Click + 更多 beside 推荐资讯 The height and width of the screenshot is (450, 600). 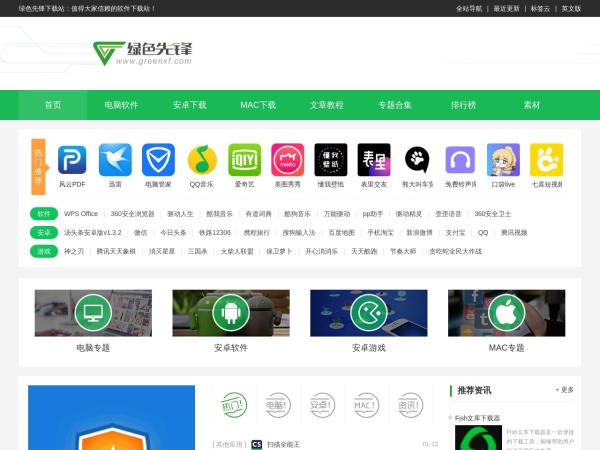click(x=564, y=390)
